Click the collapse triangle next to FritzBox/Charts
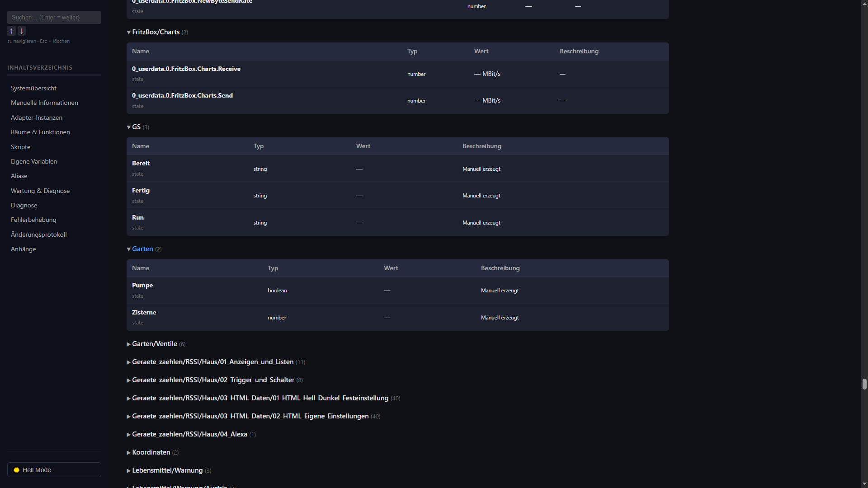 click(128, 32)
